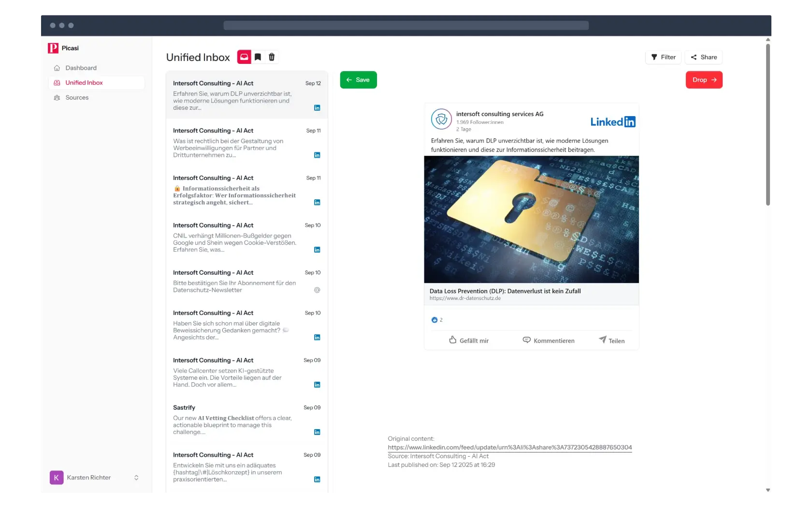The width and height of the screenshot is (812, 508).
Task: Open Callcenter KI-gestützte Systeme message
Action: tap(246, 373)
